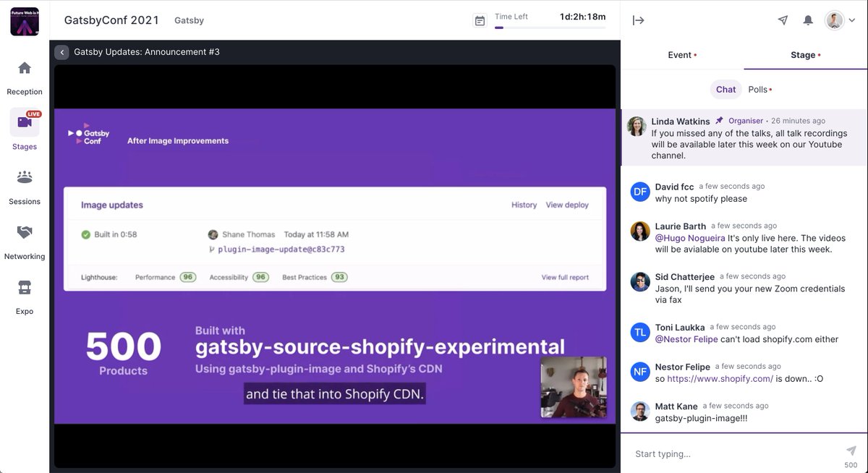The image size is (868, 473).
Task: Click the Time Left progress bar
Action: pos(550,27)
